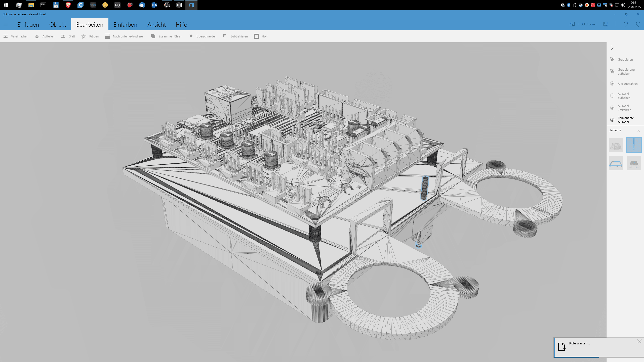
Task: Dismiss the Bitte warten notification
Action: tap(639, 341)
